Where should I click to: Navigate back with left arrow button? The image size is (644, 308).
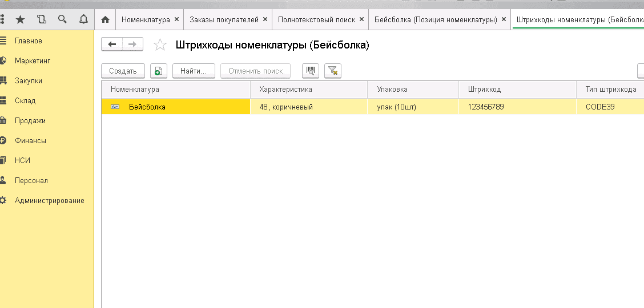(112, 44)
